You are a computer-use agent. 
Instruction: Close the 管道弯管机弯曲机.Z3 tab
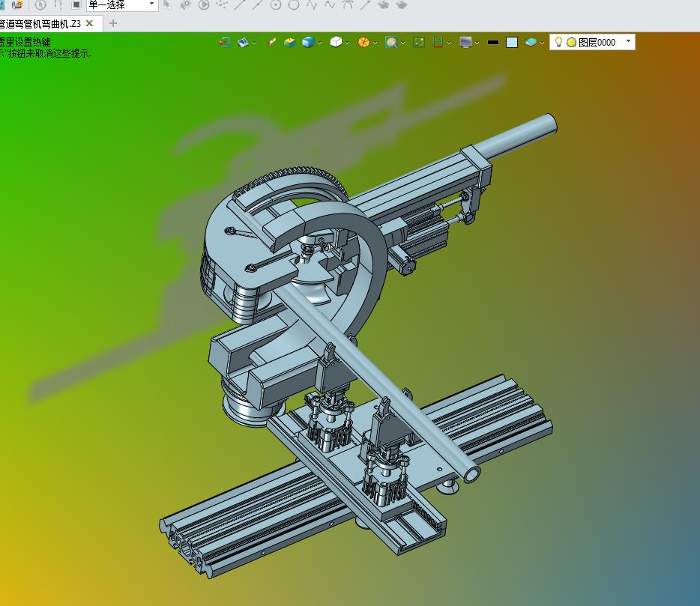point(89,23)
